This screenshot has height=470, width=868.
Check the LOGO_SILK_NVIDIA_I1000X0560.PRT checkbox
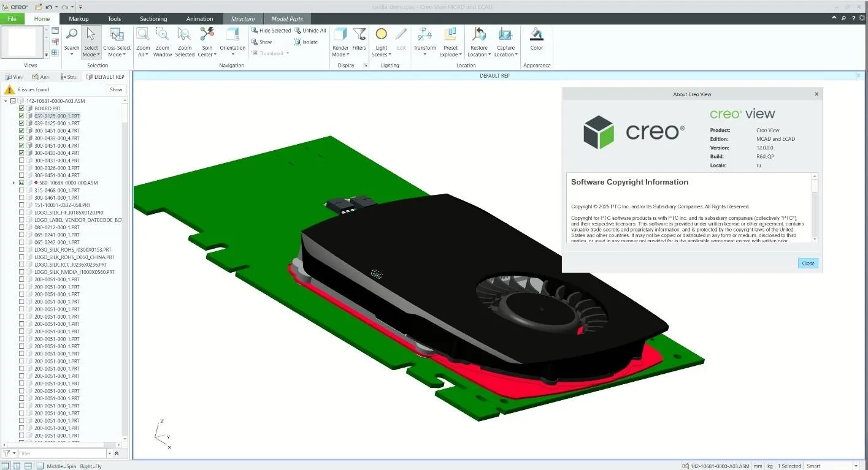(21, 272)
